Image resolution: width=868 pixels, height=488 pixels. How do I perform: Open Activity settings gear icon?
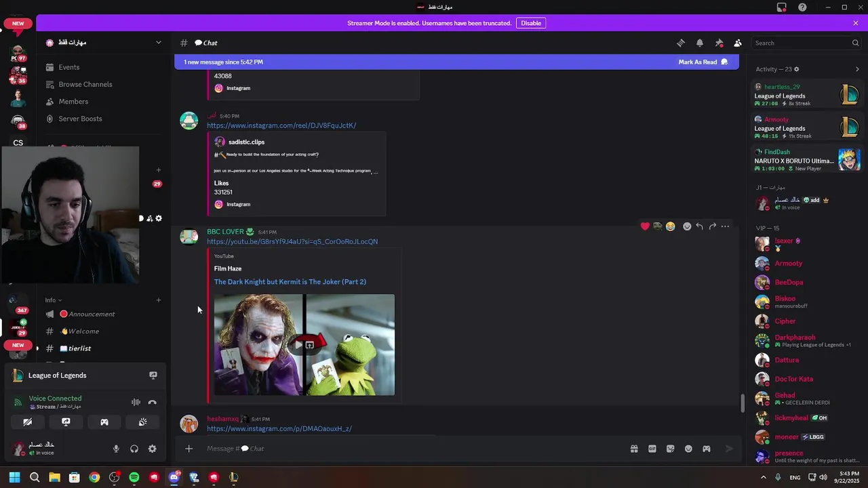tap(796, 69)
